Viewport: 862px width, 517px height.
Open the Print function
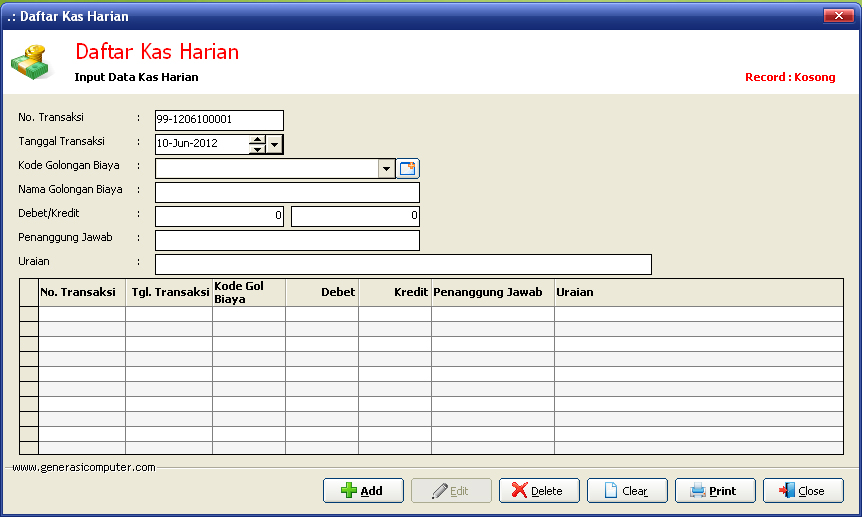[x=714, y=491]
